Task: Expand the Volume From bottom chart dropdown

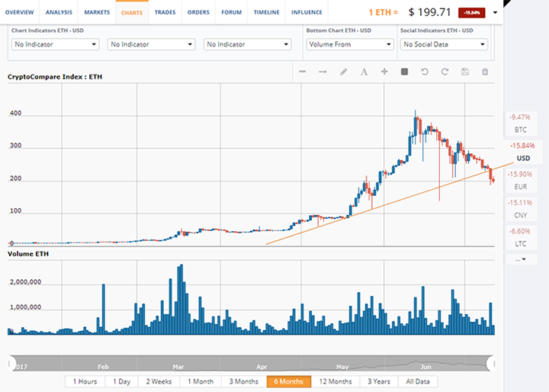Action: 349,44
